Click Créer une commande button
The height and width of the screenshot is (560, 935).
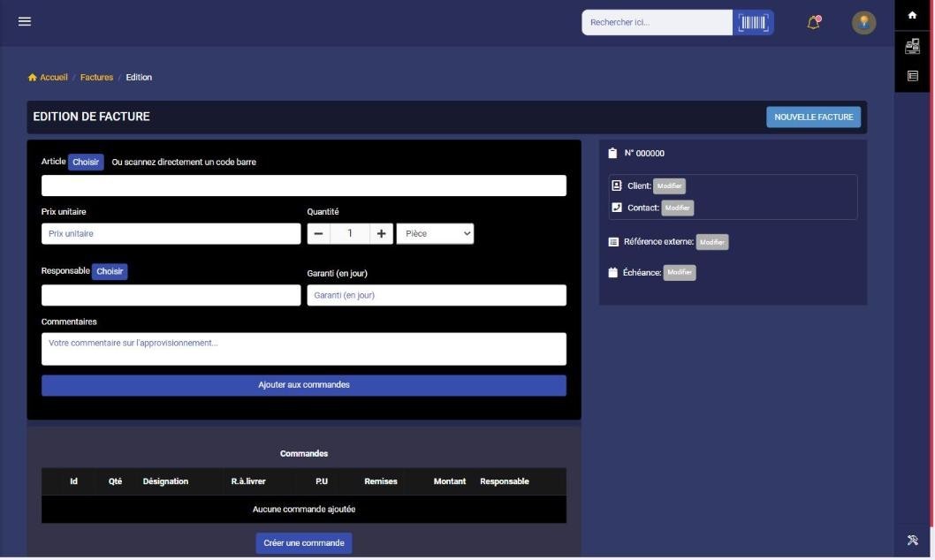point(303,542)
